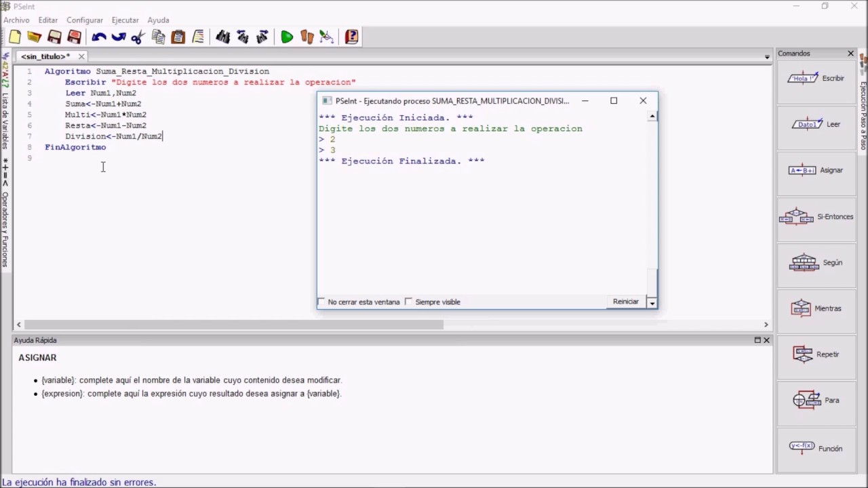Click the Division<-Num1/Num2 code line
The image size is (868, 488).
114,136
